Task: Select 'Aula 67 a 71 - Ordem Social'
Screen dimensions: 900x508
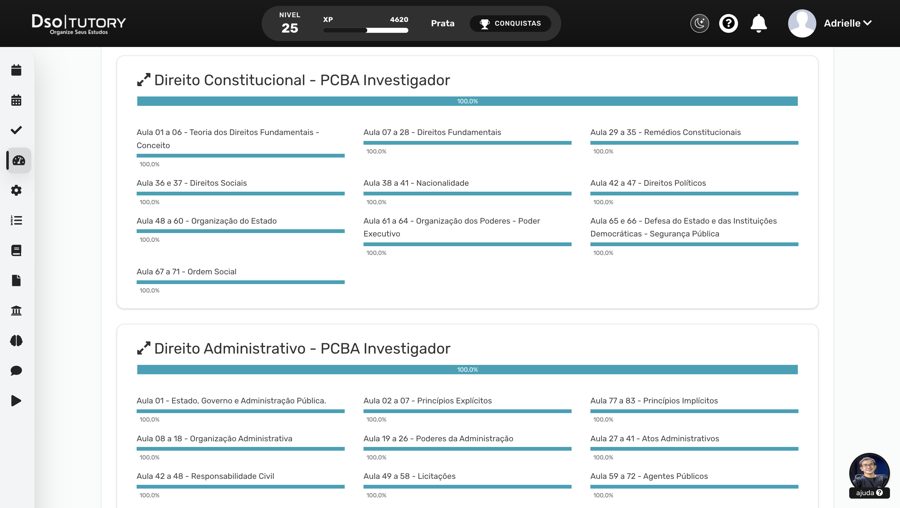Action: pos(187,272)
